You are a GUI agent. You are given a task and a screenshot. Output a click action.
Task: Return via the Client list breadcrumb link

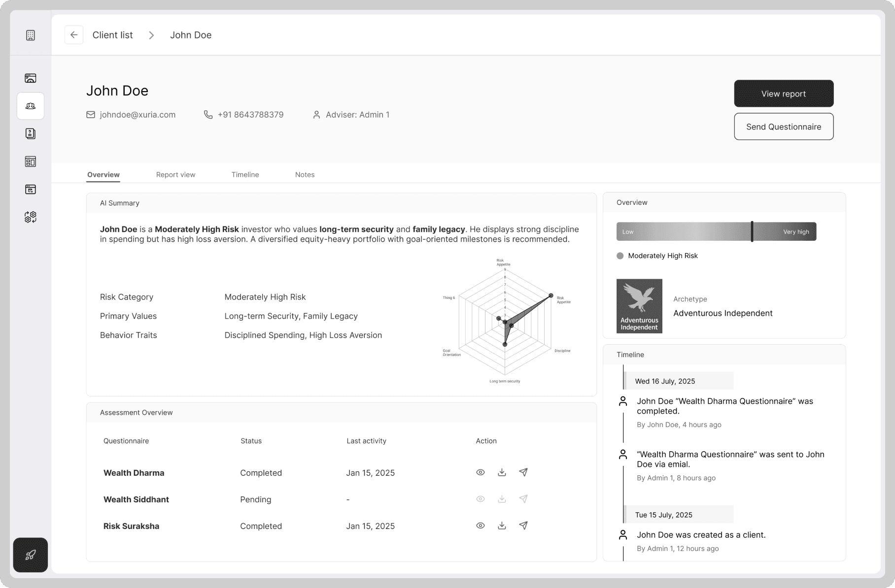112,34
